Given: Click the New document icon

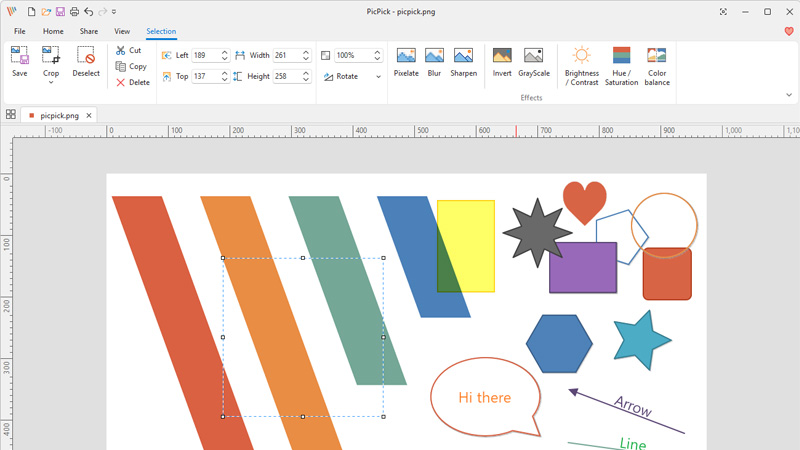Looking at the screenshot, I should pos(32,11).
